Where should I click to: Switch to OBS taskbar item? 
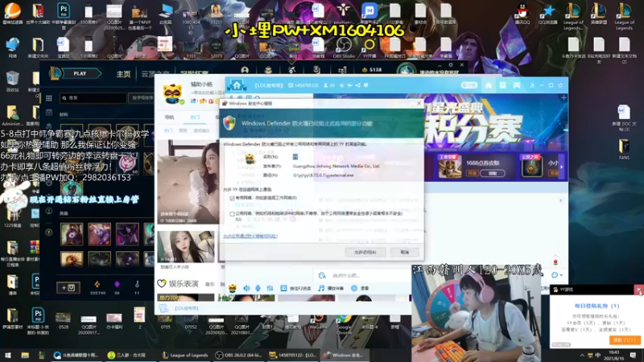point(239,355)
